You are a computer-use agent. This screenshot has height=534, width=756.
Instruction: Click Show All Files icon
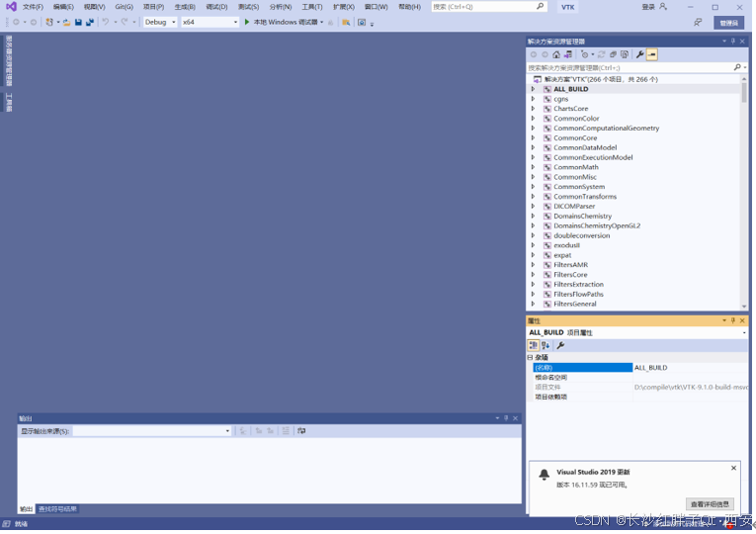pos(625,54)
